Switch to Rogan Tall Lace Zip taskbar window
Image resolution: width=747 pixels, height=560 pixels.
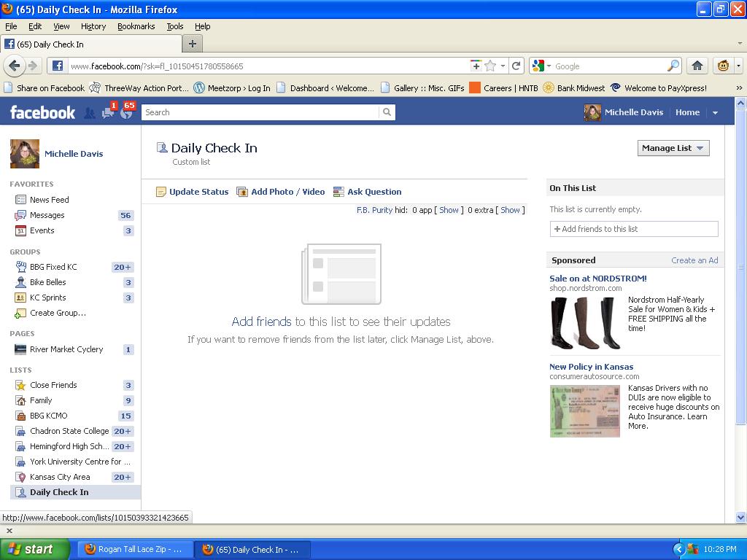coord(135,550)
